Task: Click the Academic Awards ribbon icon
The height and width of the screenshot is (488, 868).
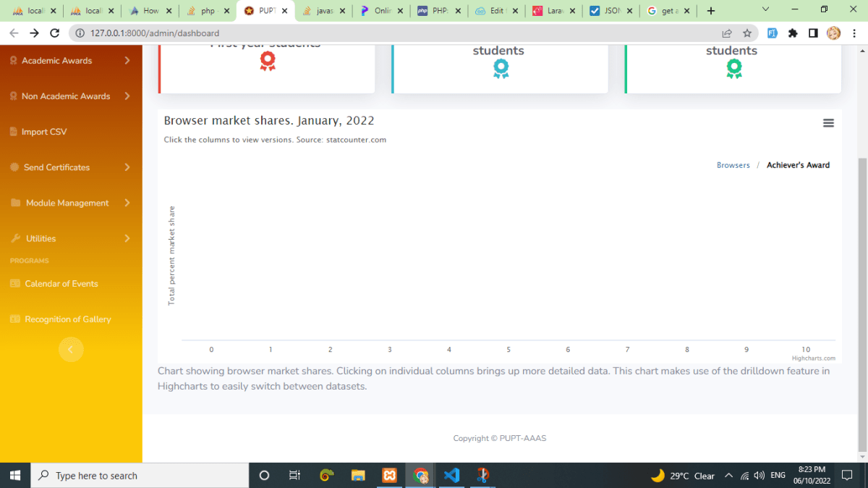Action: (x=14, y=61)
